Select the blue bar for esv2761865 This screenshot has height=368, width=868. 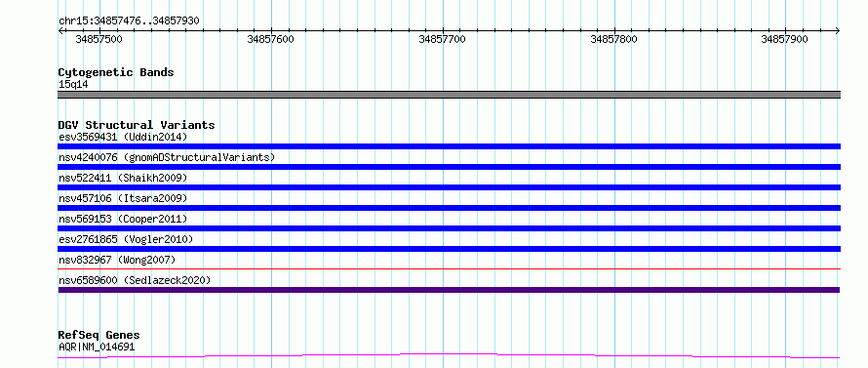tap(449, 249)
